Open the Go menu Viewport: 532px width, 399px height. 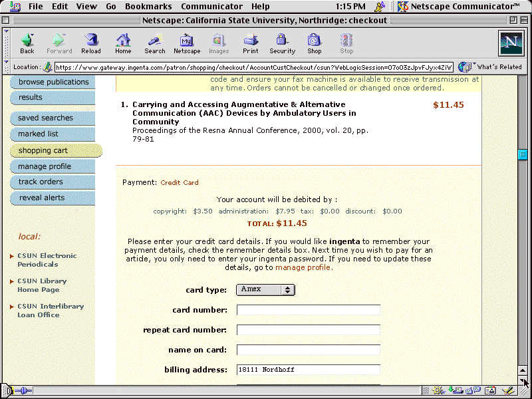coord(111,6)
